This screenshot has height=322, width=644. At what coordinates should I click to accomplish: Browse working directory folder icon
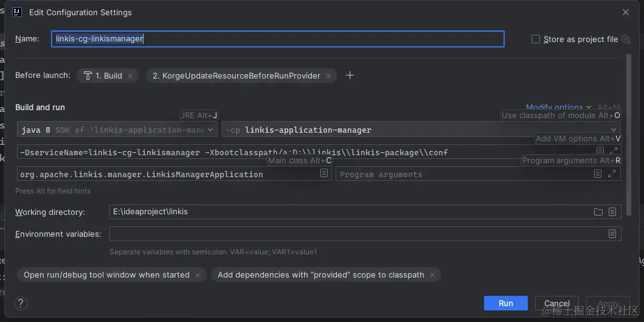click(x=598, y=212)
